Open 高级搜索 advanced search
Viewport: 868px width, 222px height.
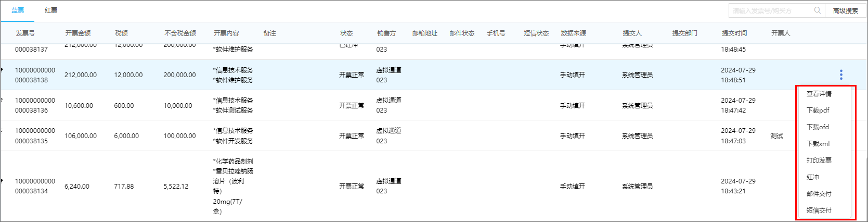(x=846, y=10)
